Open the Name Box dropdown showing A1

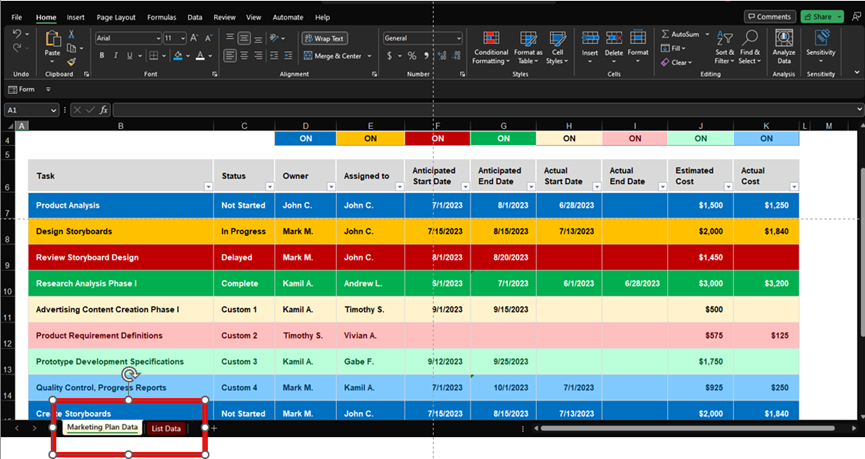pos(54,110)
